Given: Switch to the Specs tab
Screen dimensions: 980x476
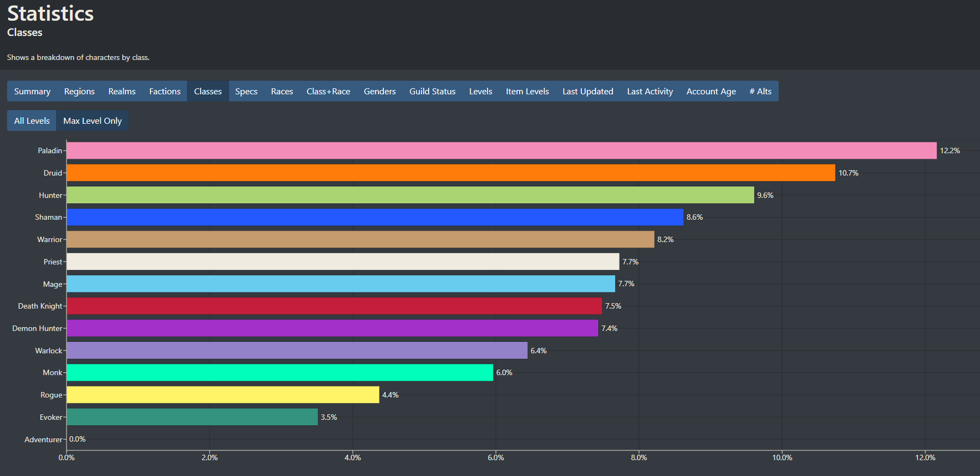Looking at the screenshot, I should 246,91.
